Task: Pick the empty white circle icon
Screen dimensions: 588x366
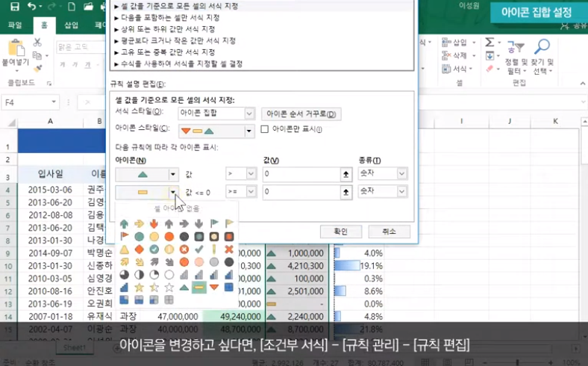Action: pyautogui.click(x=169, y=275)
